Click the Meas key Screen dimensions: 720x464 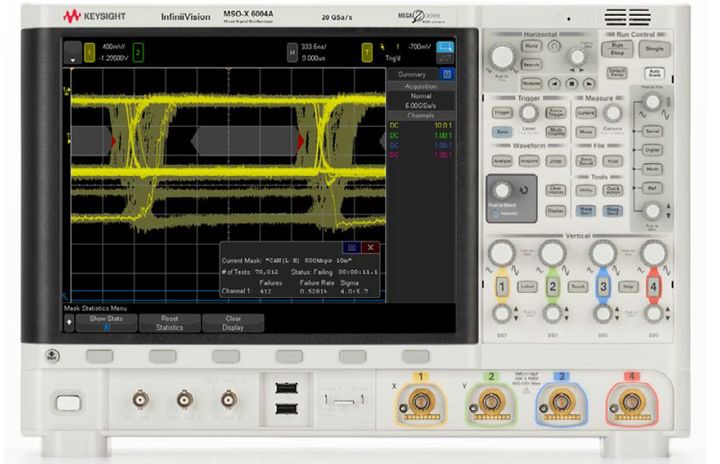coord(586,132)
